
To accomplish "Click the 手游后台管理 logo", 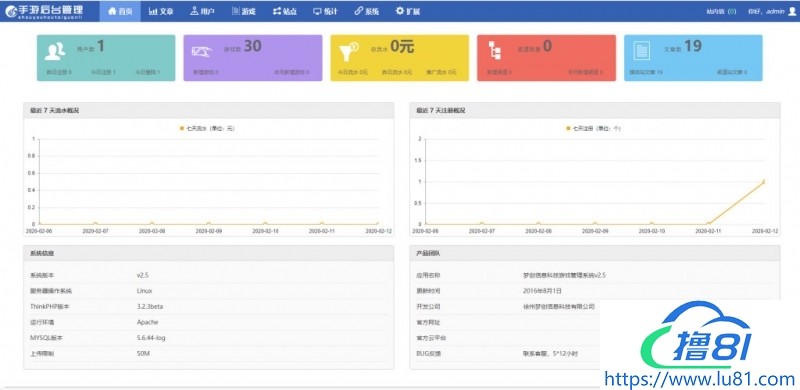I will (43, 11).
